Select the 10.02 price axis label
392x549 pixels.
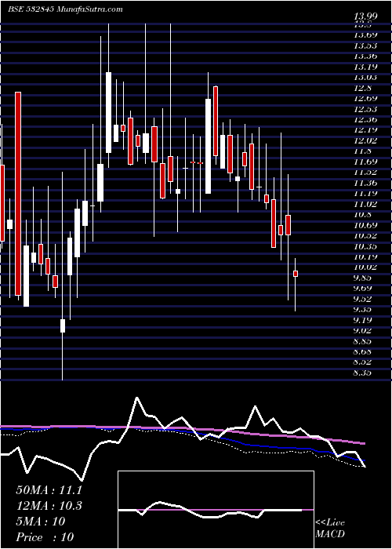[x=365, y=267]
